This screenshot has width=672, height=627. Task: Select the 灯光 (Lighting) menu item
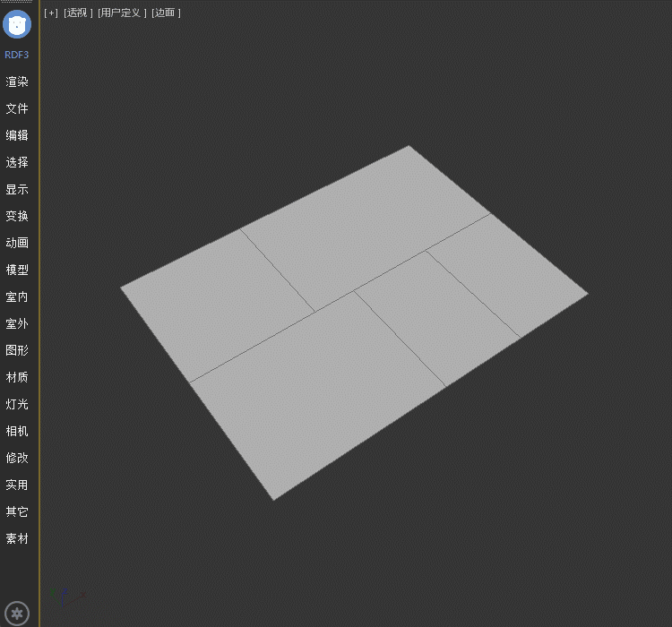[17, 404]
